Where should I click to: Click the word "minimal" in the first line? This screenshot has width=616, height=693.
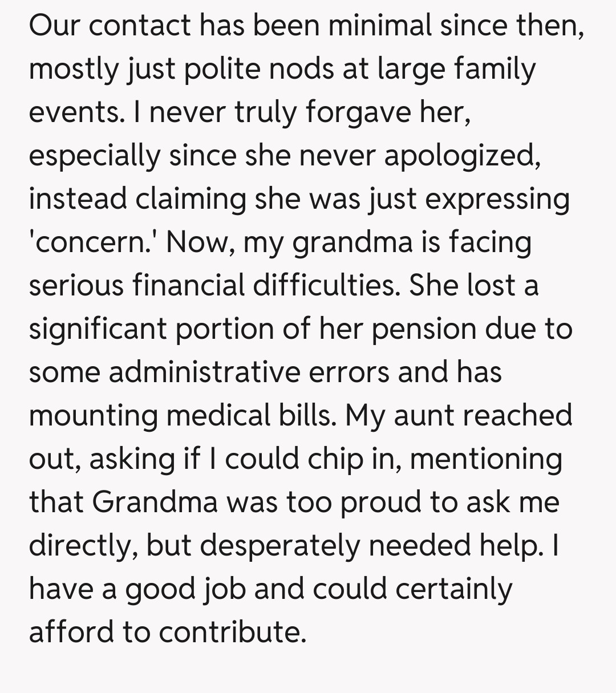tap(384, 26)
